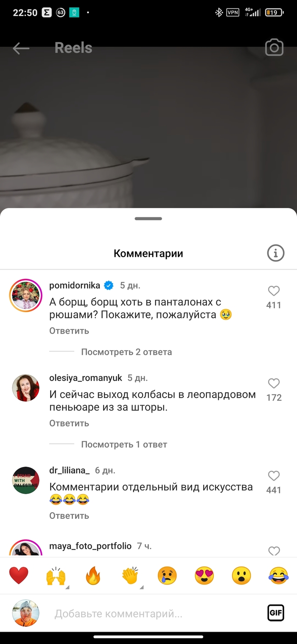The width and height of the screenshot is (297, 644).
Task: Insert the red heart emoji reaction
Action: 19,576
